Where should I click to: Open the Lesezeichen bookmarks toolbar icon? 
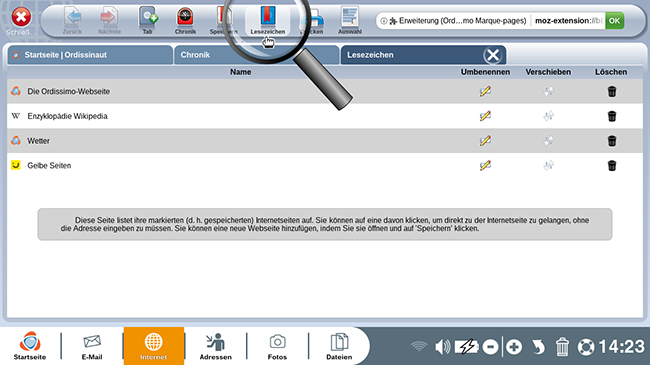pyautogui.click(x=268, y=20)
